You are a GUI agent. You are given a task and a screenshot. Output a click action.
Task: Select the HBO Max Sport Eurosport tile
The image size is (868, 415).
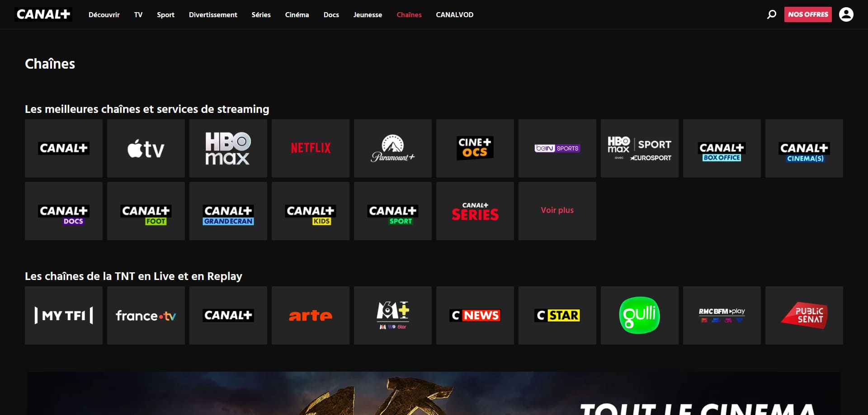click(x=640, y=148)
